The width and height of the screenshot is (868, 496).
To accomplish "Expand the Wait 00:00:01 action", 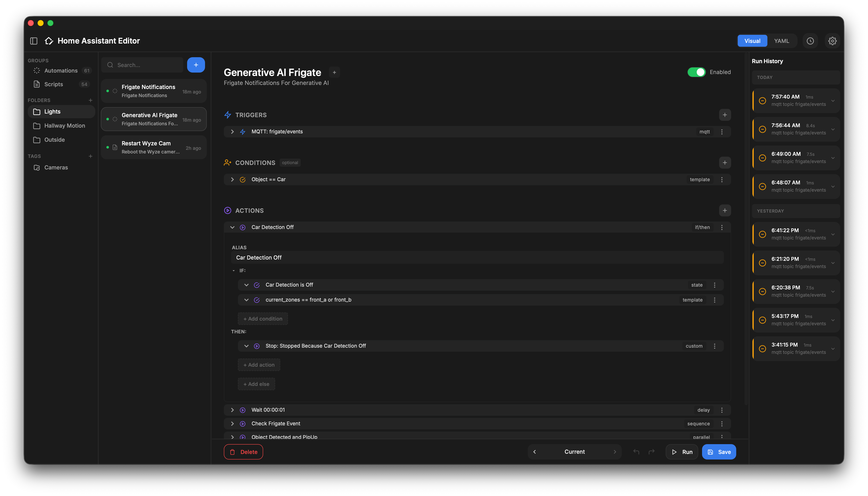I will click(x=232, y=410).
